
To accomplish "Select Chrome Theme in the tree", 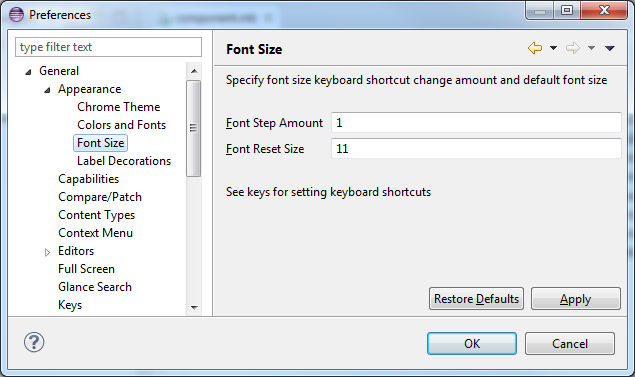I will tap(119, 107).
